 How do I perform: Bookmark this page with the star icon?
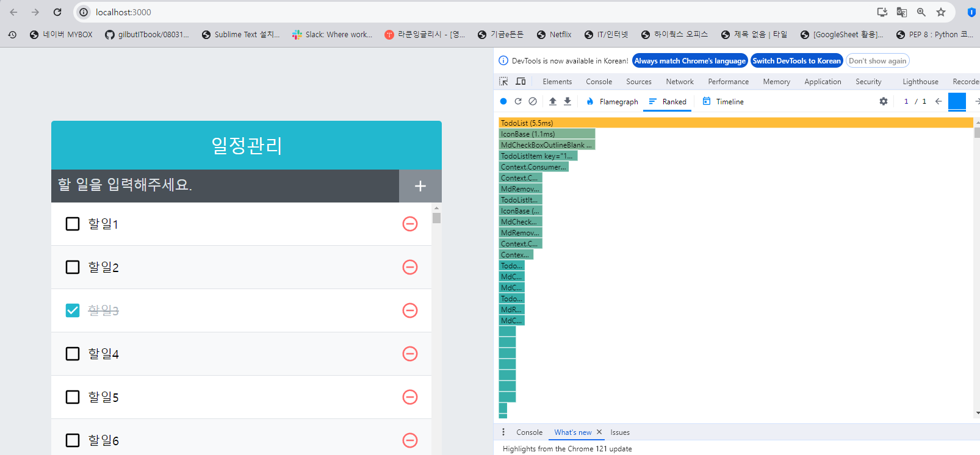tap(941, 12)
